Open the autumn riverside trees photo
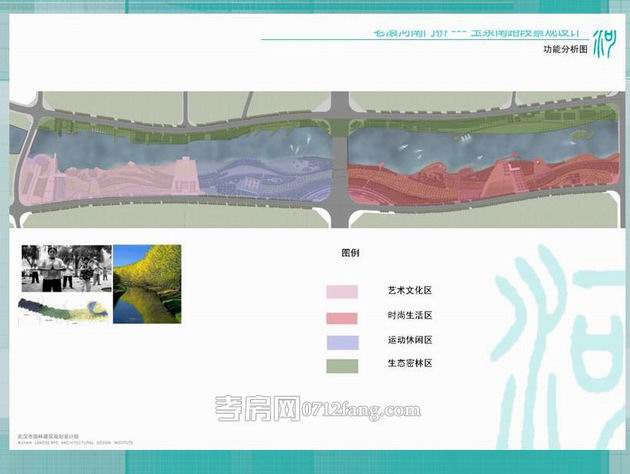The width and height of the screenshot is (630, 474). [147, 283]
